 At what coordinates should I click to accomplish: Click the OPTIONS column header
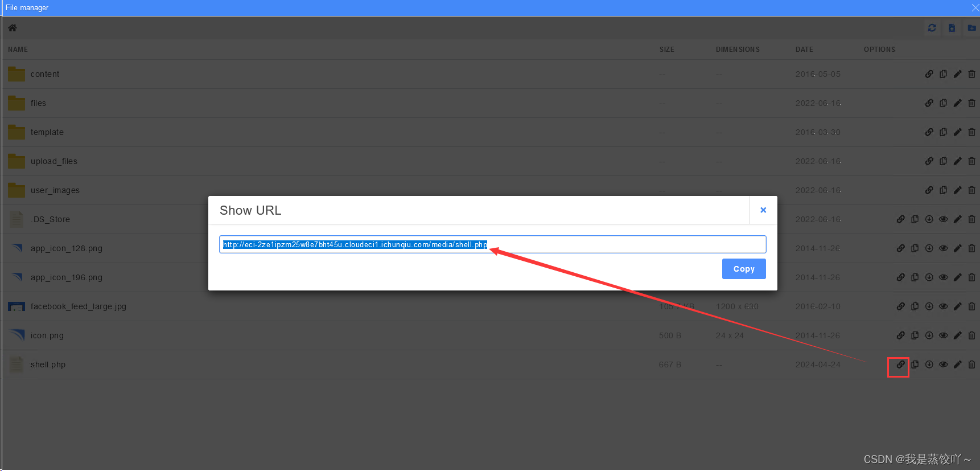pos(879,50)
